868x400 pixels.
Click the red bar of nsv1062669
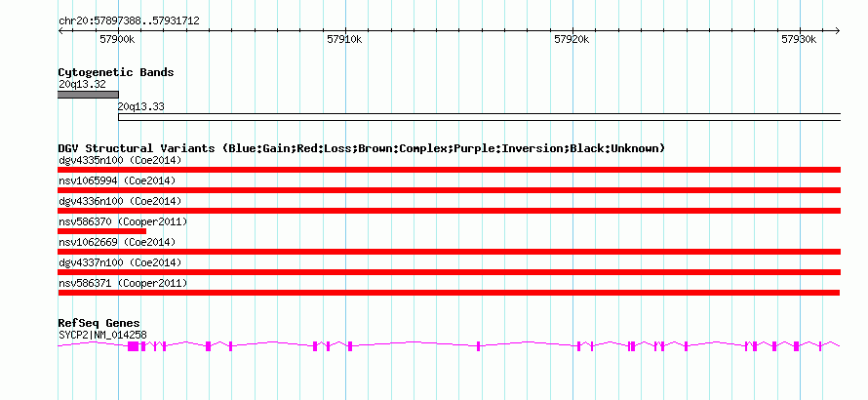click(x=450, y=252)
